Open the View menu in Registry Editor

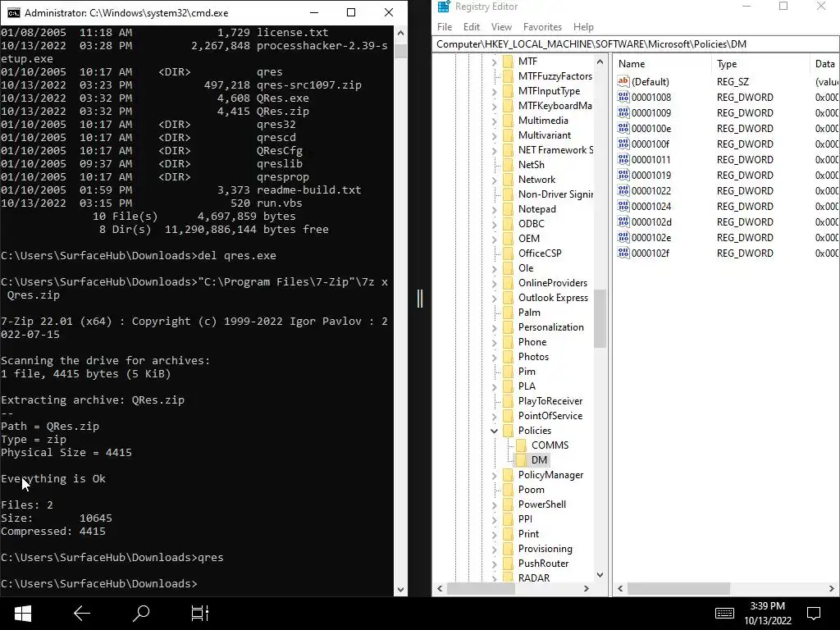[x=501, y=27]
